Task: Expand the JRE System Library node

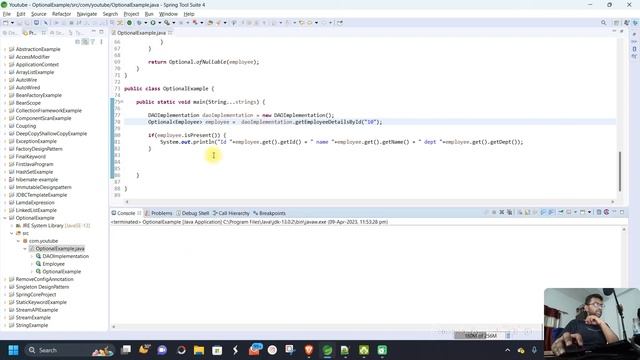Action: click(x=12, y=226)
